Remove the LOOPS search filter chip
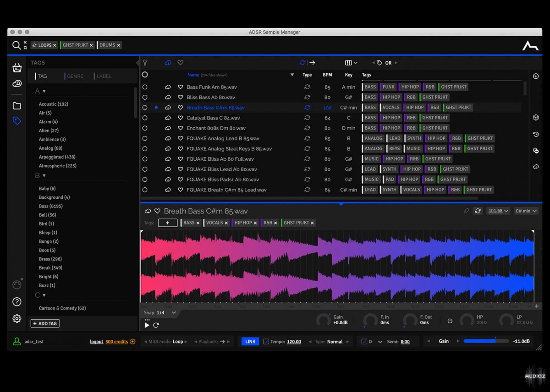550x392 pixels. [55, 45]
